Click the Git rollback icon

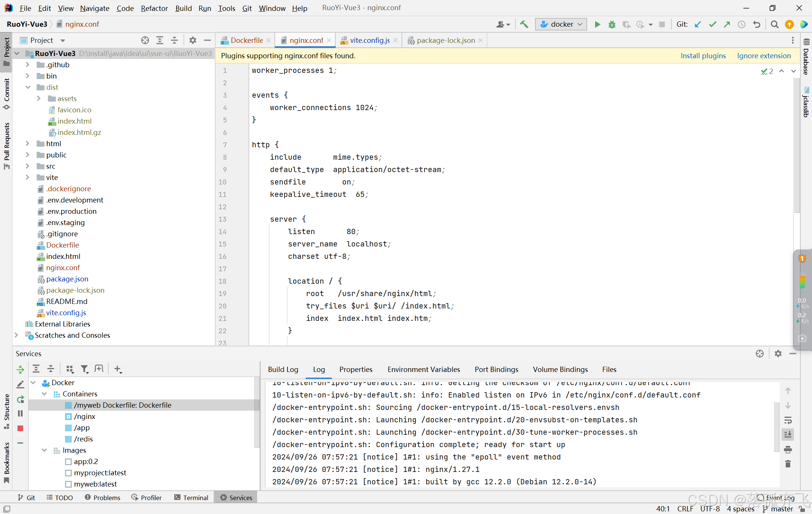click(x=757, y=24)
